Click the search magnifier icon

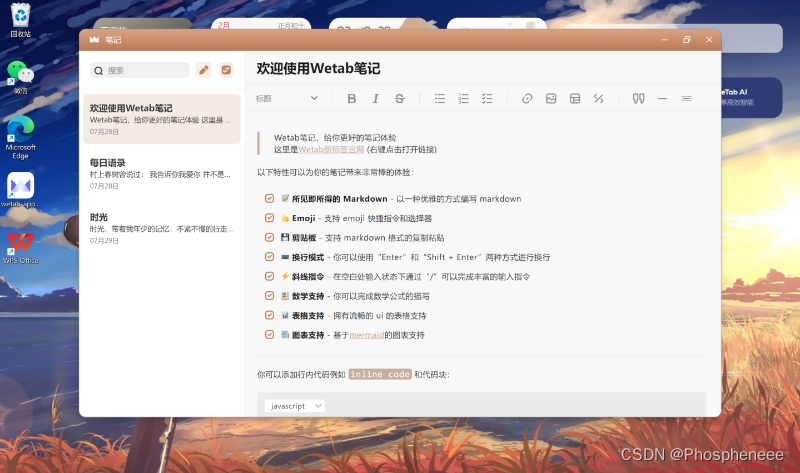[98, 70]
